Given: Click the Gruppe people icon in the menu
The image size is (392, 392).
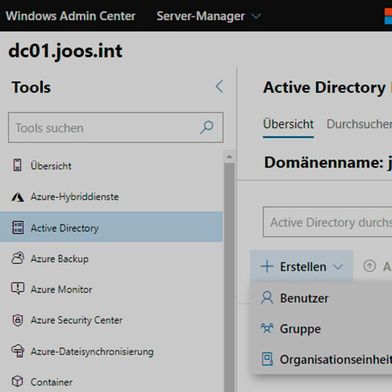Looking at the screenshot, I should coord(267,329).
